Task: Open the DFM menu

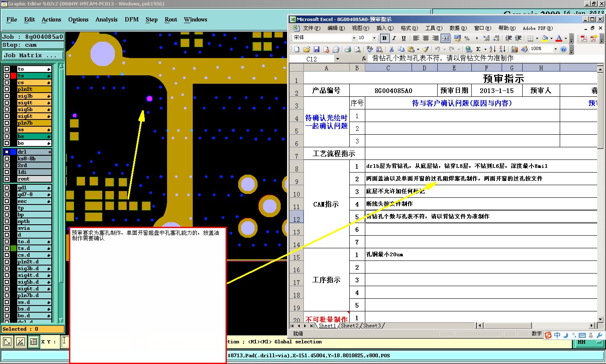Action: click(132, 20)
